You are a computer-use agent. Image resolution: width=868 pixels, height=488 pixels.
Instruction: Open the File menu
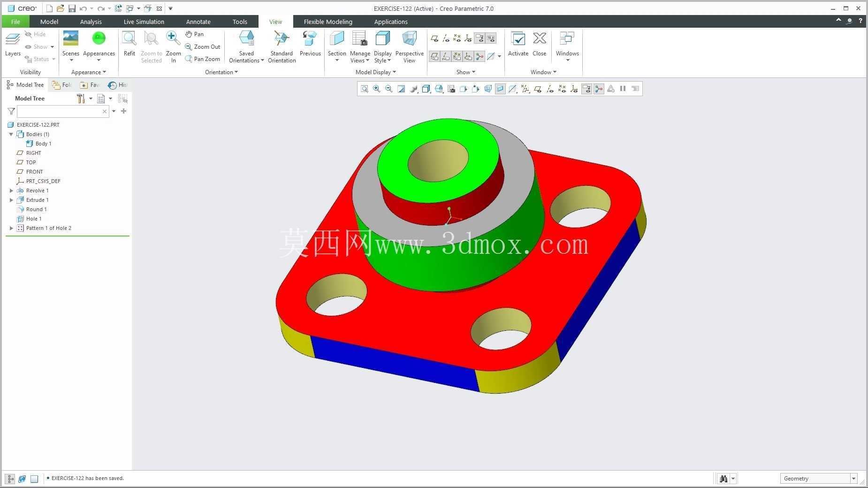click(15, 22)
